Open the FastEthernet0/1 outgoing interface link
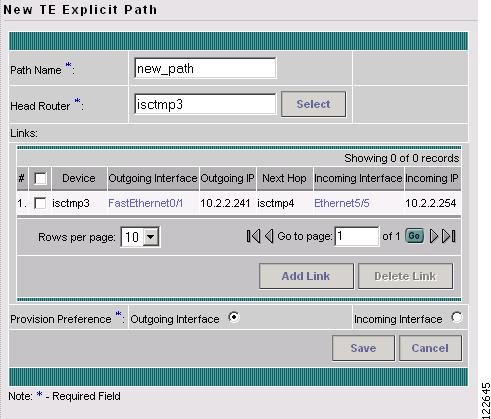Screen dimensions: 491x419 [146, 203]
